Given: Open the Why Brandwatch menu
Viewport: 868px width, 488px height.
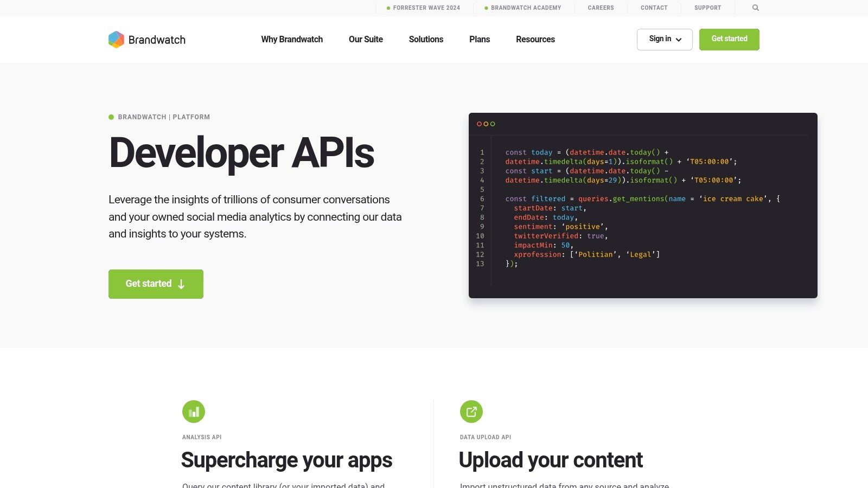Looking at the screenshot, I should click(x=292, y=40).
